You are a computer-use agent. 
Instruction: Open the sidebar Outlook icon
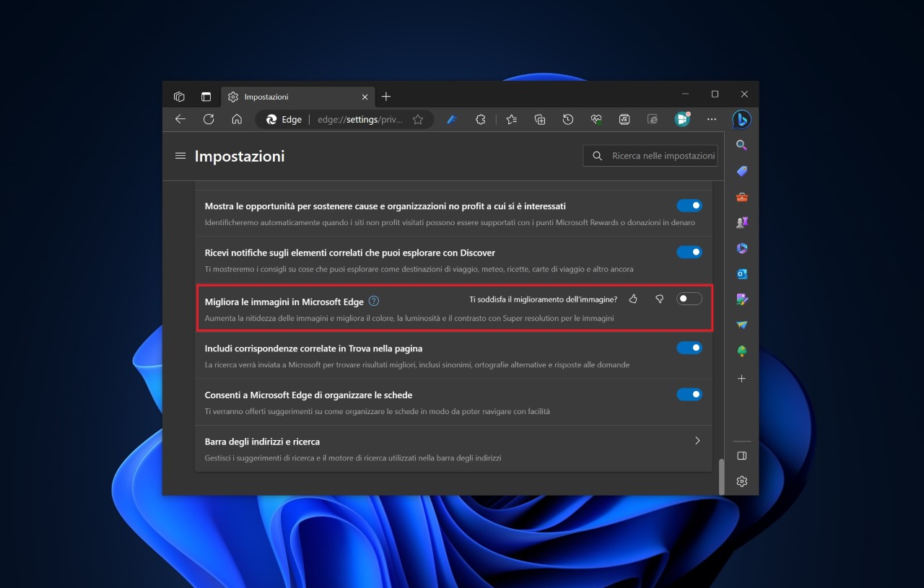pyautogui.click(x=741, y=274)
